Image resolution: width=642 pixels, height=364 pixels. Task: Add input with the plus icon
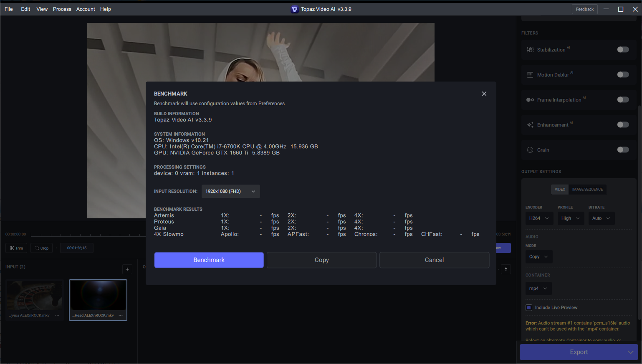coord(127,269)
